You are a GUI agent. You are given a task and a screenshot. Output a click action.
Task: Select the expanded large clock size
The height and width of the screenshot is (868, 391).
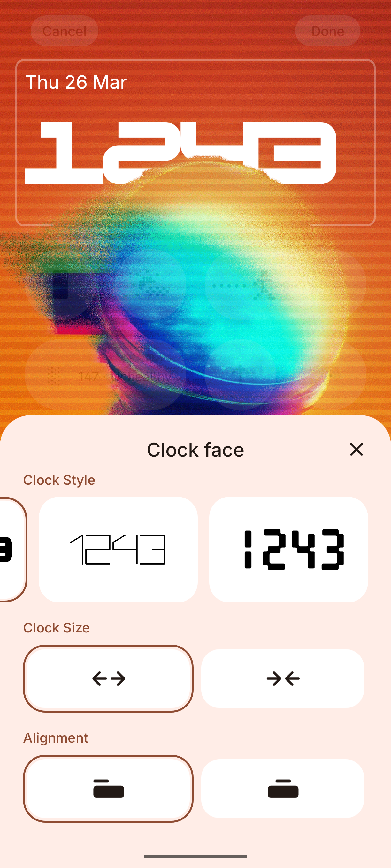coord(108,678)
